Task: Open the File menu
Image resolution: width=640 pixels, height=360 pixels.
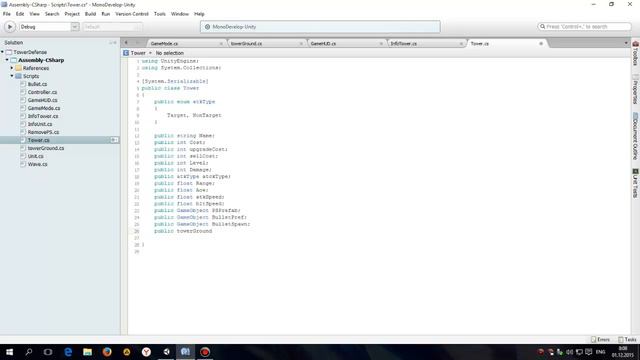Action: [7, 14]
